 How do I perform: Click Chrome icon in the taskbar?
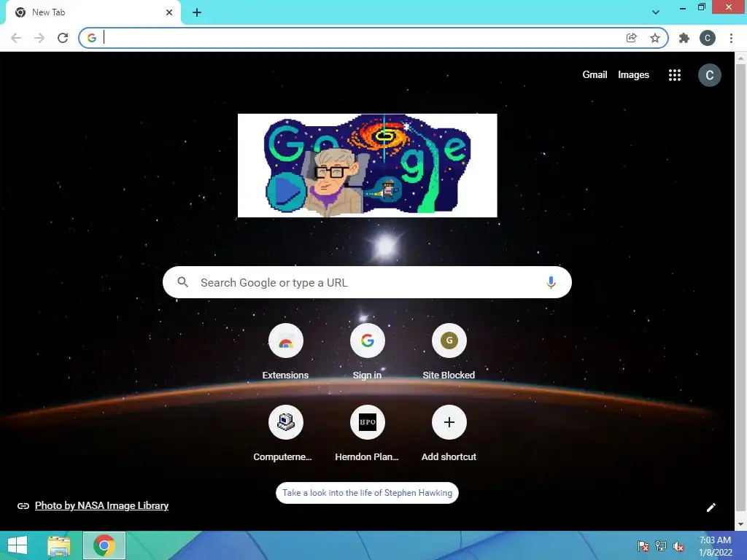click(104, 545)
